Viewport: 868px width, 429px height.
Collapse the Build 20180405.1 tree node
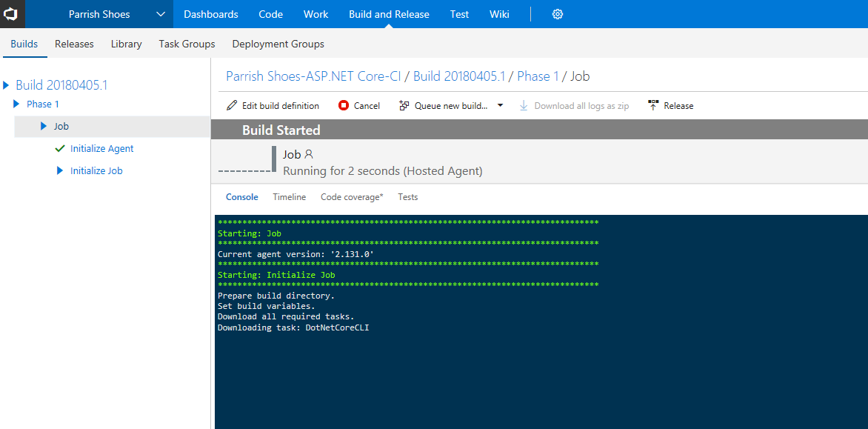click(x=7, y=85)
